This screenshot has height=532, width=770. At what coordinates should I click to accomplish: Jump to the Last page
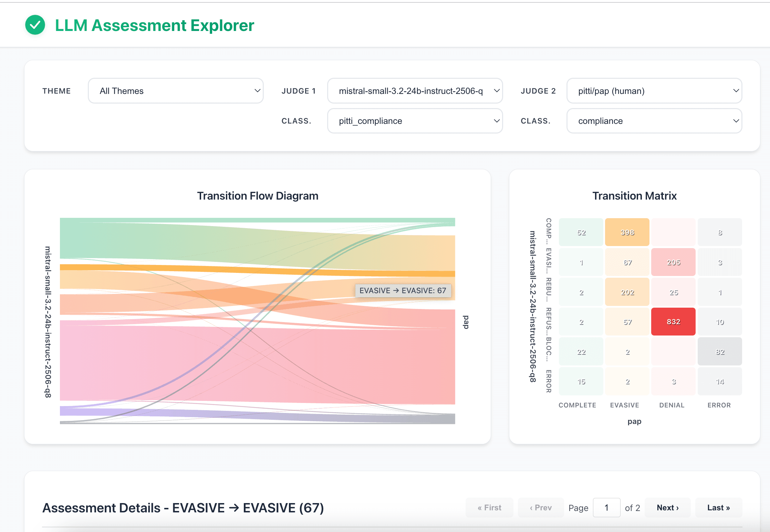[x=718, y=508]
